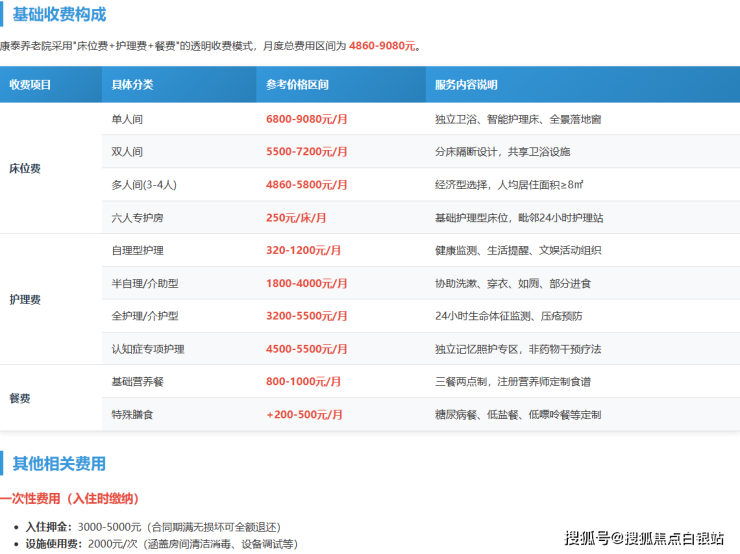Click the 服务内容说明 column header
The image size is (740, 554).
click(466, 85)
